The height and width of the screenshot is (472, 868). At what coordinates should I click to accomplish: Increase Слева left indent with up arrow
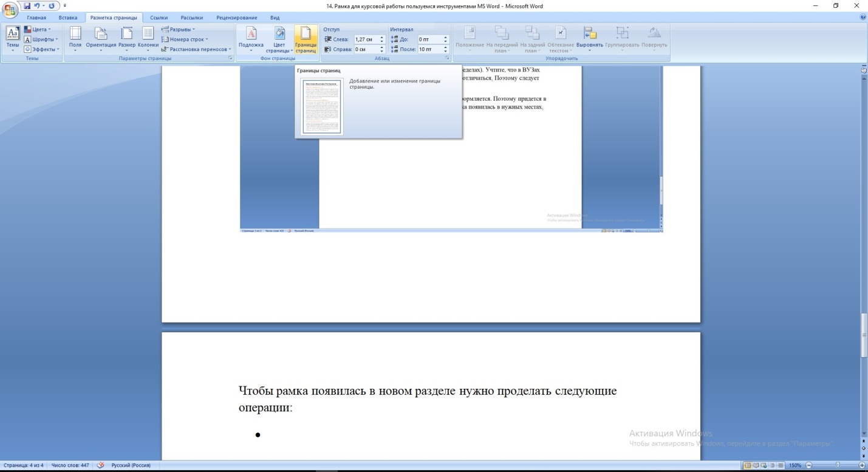pyautogui.click(x=382, y=38)
